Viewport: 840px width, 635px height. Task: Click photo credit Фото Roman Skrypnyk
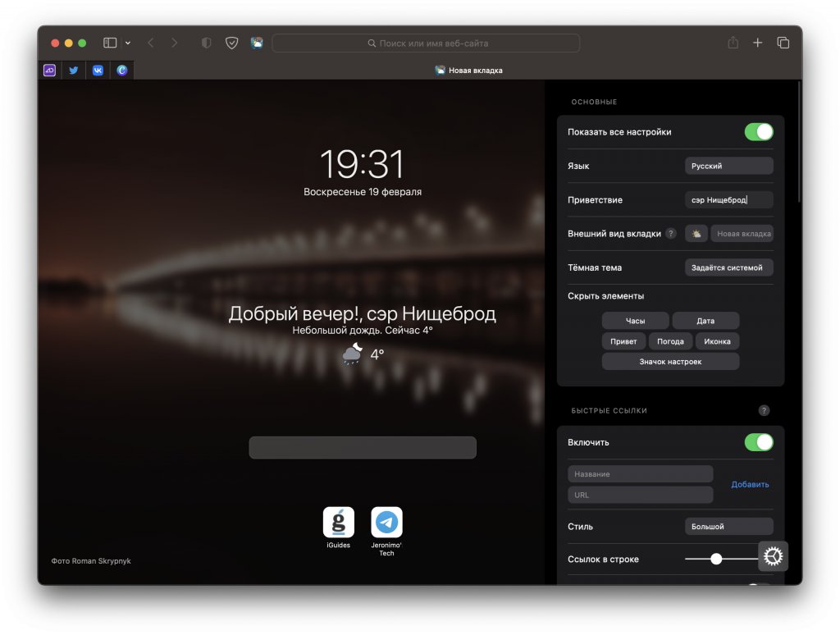(x=91, y=561)
